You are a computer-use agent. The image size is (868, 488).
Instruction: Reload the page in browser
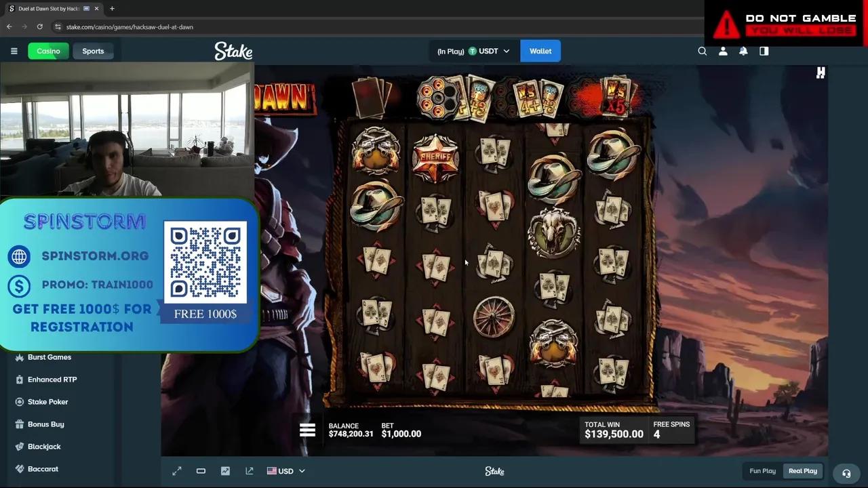tap(40, 26)
